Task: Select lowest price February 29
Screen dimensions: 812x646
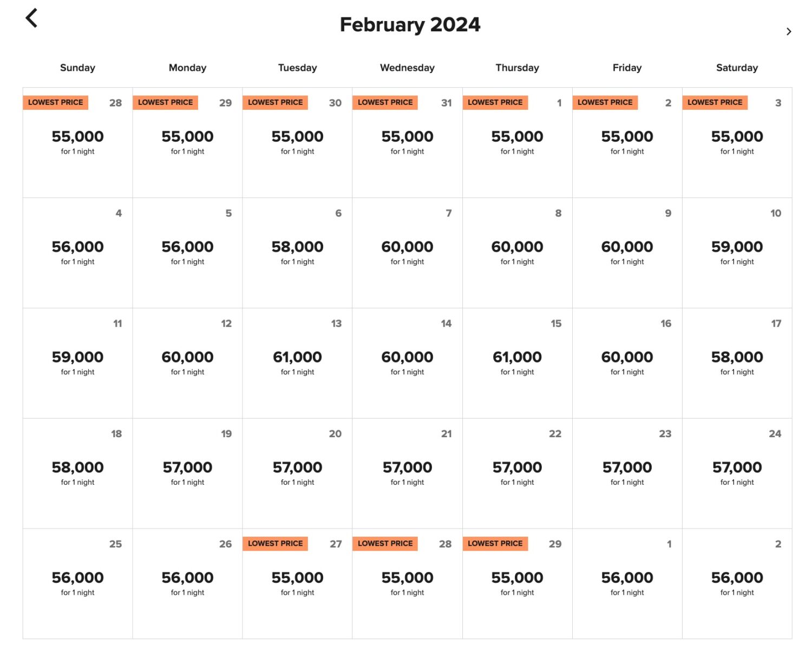Action: 517,584
